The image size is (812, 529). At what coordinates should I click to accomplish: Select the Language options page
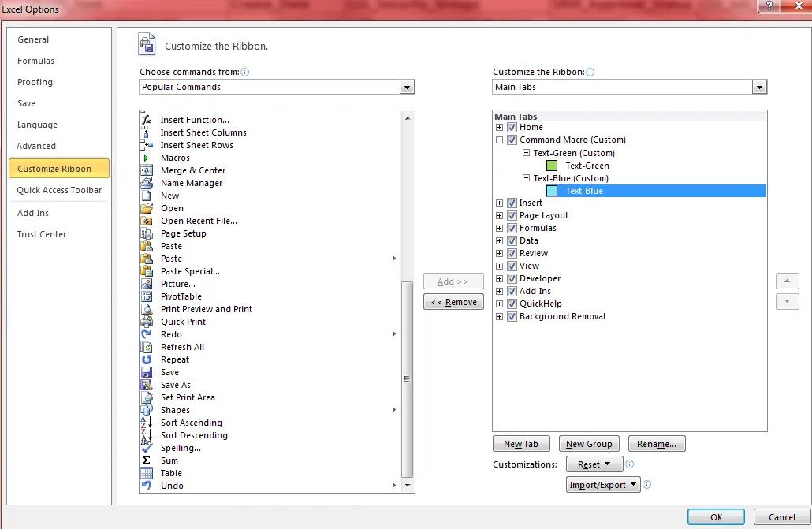pos(37,125)
